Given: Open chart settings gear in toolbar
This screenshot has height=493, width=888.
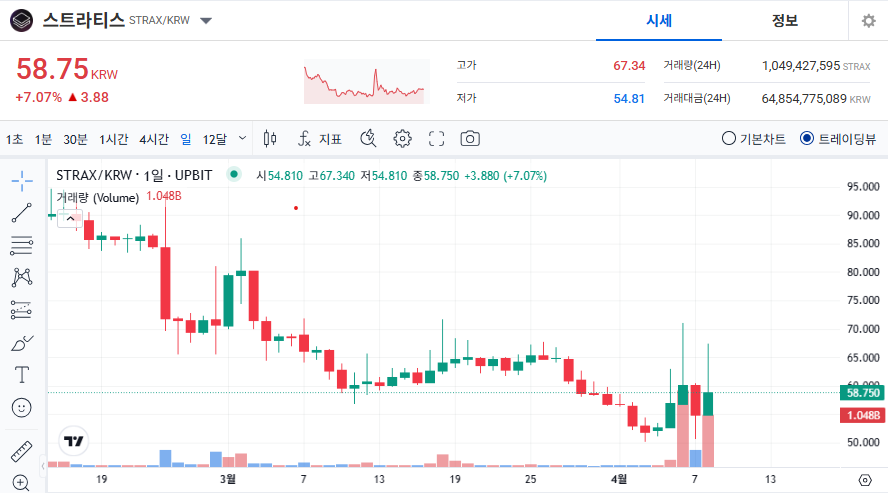Looking at the screenshot, I should coord(402,139).
